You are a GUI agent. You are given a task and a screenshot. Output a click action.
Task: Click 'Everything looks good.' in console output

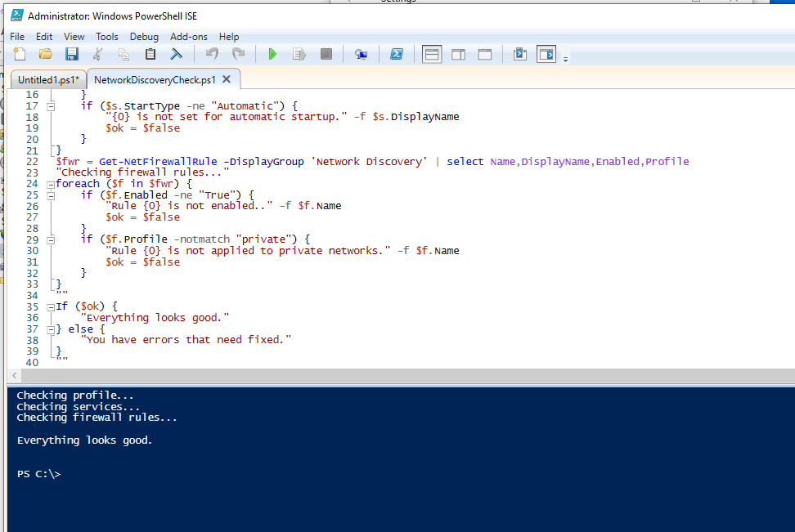click(85, 440)
